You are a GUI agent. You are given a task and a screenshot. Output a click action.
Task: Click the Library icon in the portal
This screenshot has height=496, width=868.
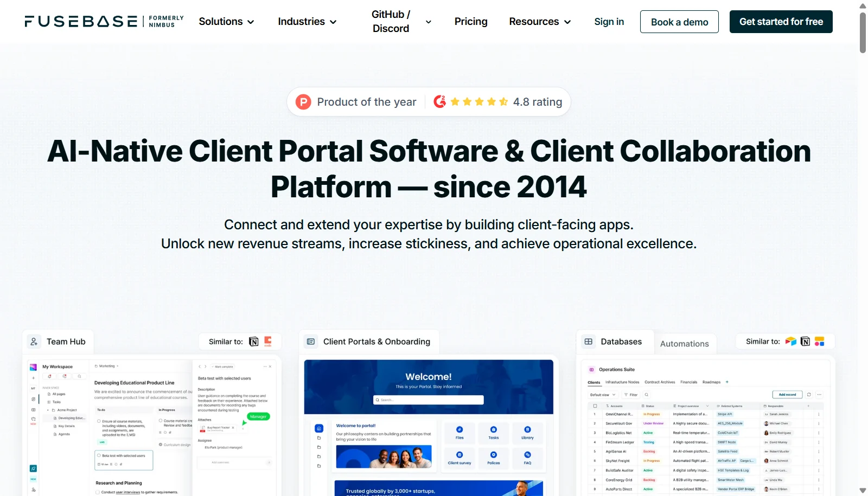pyautogui.click(x=527, y=429)
